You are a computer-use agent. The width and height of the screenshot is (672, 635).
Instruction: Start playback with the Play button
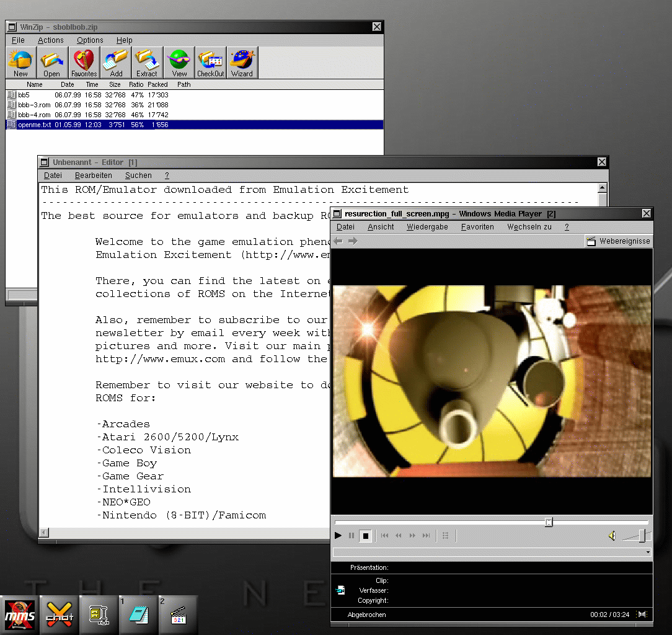click(338, 536)
